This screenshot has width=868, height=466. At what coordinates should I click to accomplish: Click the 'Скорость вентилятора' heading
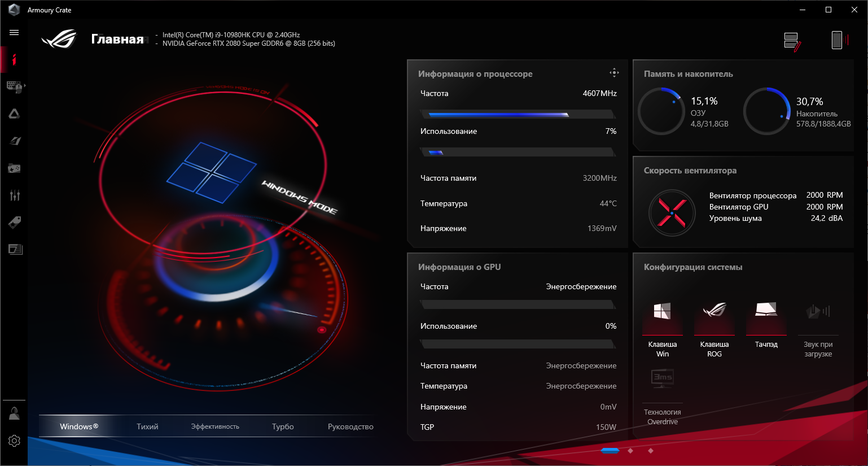[x=690, y=171]
